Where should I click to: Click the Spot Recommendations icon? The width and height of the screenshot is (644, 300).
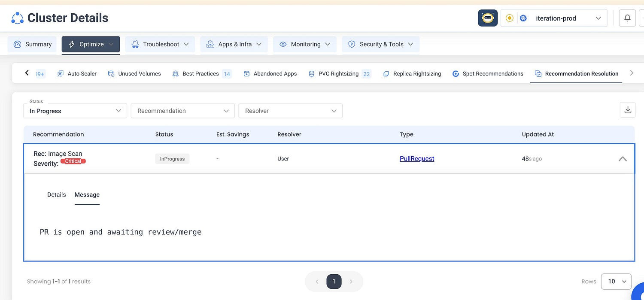click(x=456, y=74)
